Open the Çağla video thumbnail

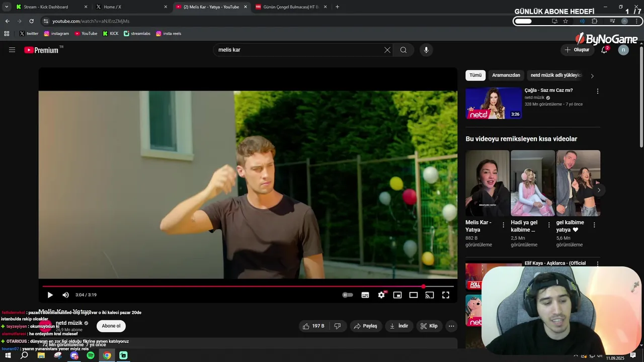pyautogui.click(x=494, y=103)
